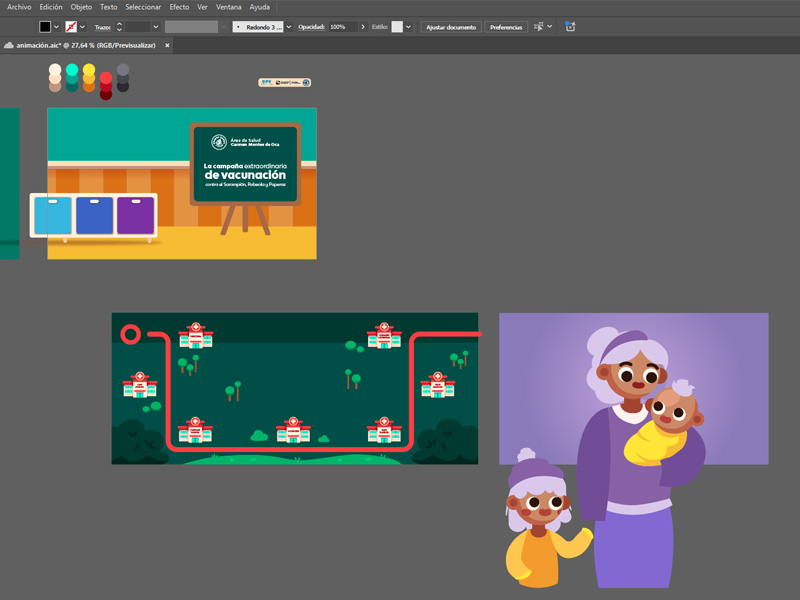Click the share document icon in control bar
This screenshot has height=600, width=800.
click(570, 27)
